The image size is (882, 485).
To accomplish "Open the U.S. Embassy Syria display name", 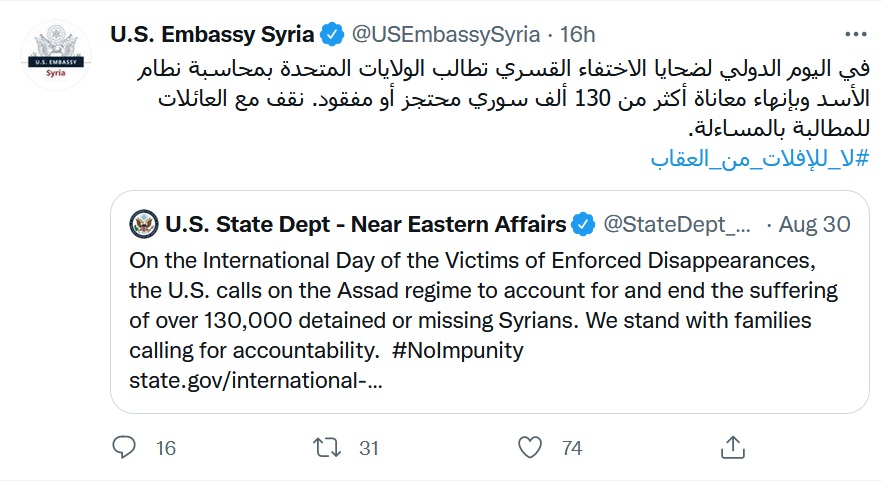I will (212, 36).
